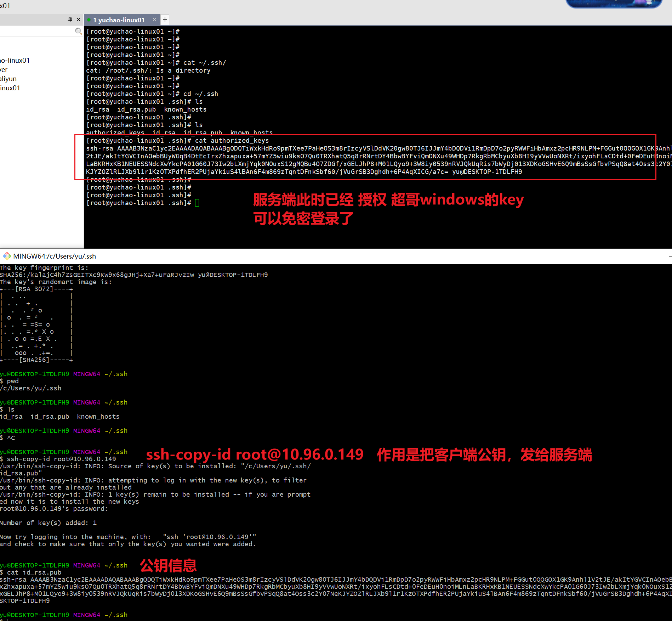Close the yuchao-linux01 terminal tab
Image resolution: width=672 pixels, height=621 pixels.
click(154, 20)
